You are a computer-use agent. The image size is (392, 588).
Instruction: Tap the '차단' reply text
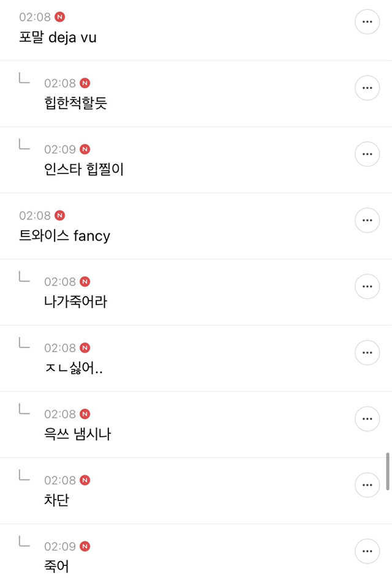point(56,500)
